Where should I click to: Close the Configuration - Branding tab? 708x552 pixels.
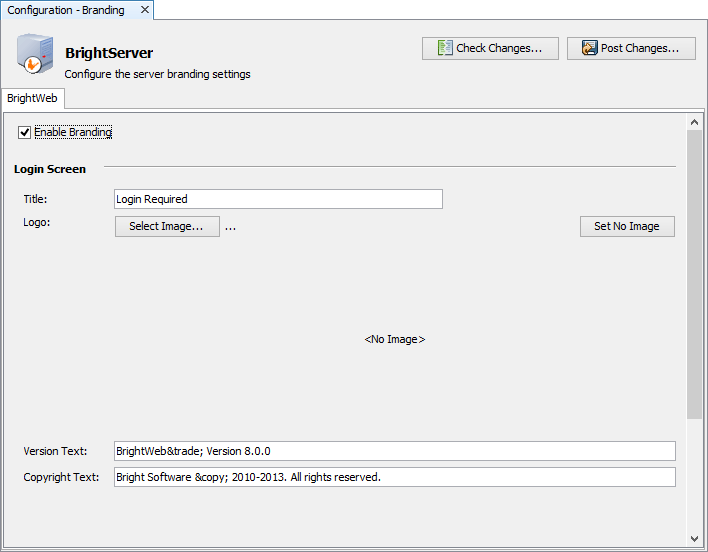coord(144,10)
